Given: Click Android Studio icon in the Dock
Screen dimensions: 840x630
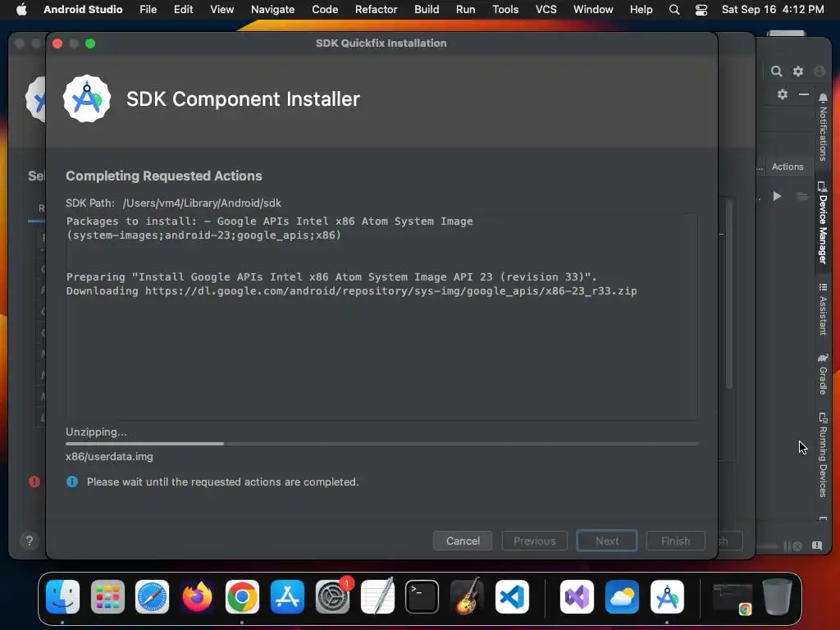Looking at the screenshot, I should click(x=667, y=597).
